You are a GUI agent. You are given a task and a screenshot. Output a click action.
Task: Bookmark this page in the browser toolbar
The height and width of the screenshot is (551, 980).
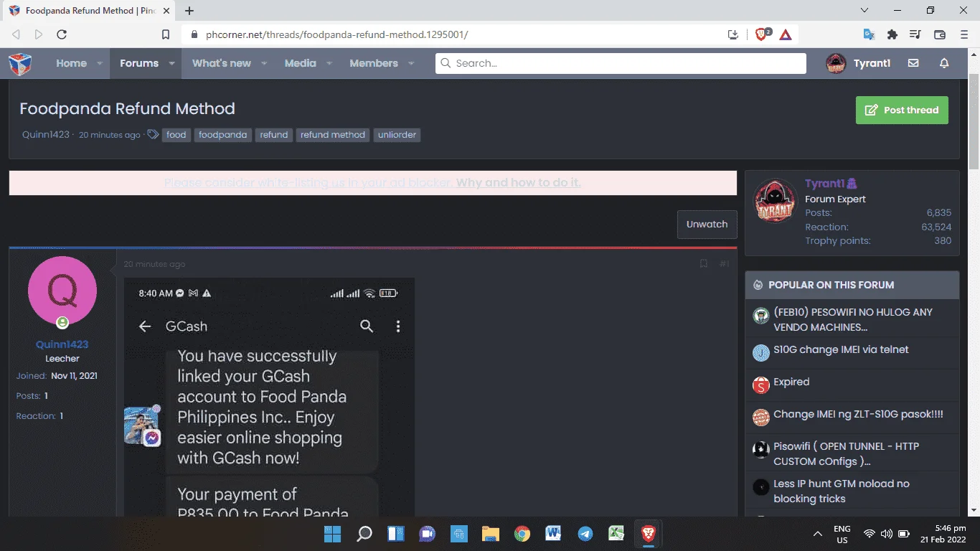click(166, 34)
